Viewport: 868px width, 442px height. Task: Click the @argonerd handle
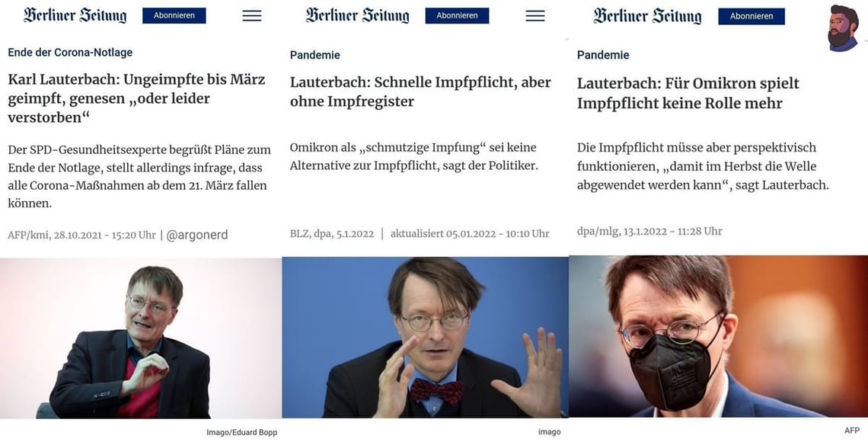pos(196,235)
